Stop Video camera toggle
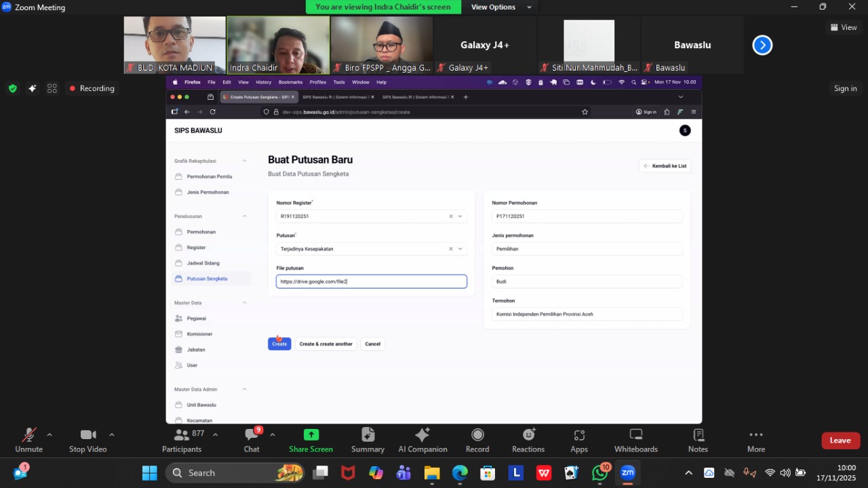The image size is (868, 488). pos(87,435)
